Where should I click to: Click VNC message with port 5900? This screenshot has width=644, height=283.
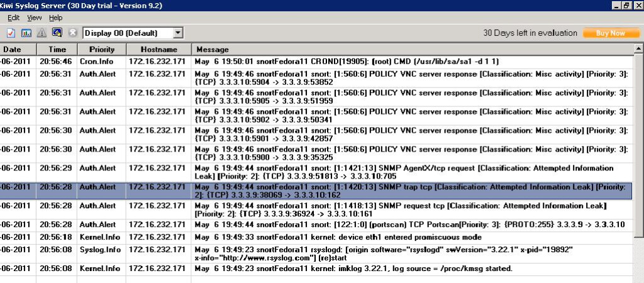(x=413, y=153)
